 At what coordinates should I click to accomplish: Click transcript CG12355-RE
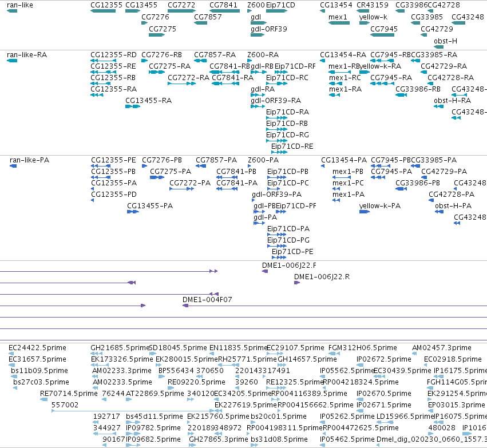click(x=103, y=72)
